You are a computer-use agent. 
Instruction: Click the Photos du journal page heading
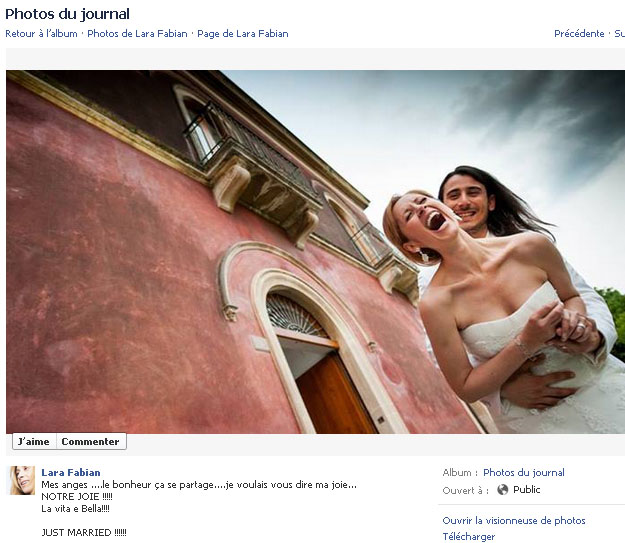67,14
